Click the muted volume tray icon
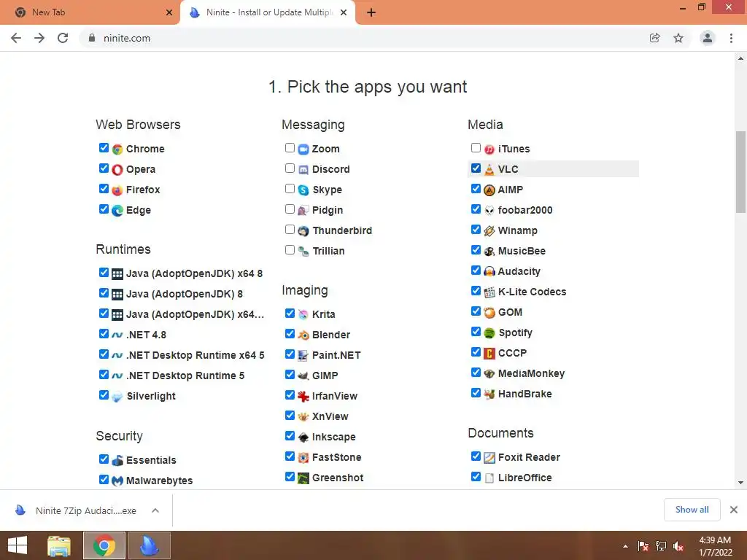 tap(678, 546)
